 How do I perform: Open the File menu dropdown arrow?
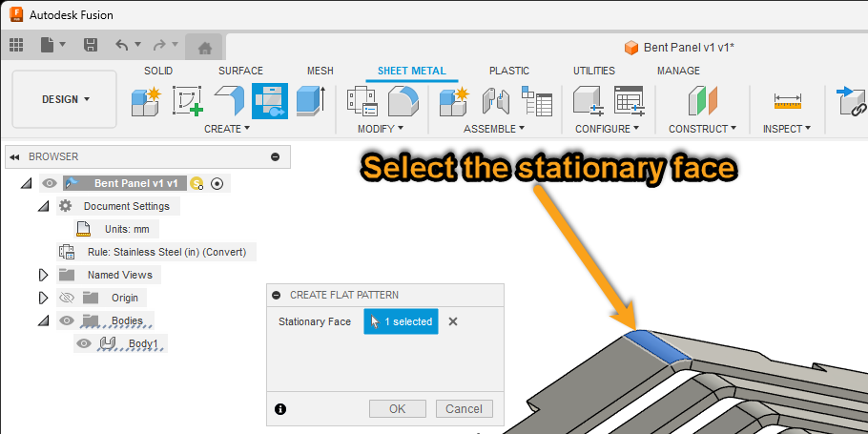pyautogui.click(x=63, y=44)
